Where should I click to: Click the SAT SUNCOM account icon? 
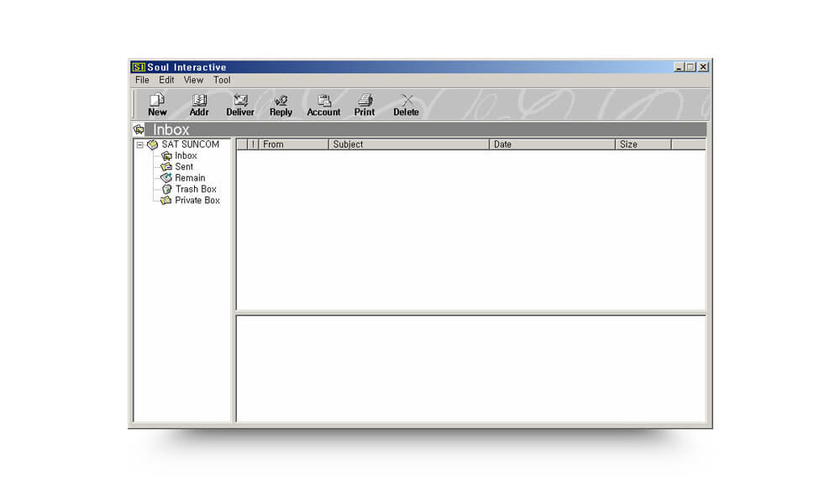153,144
